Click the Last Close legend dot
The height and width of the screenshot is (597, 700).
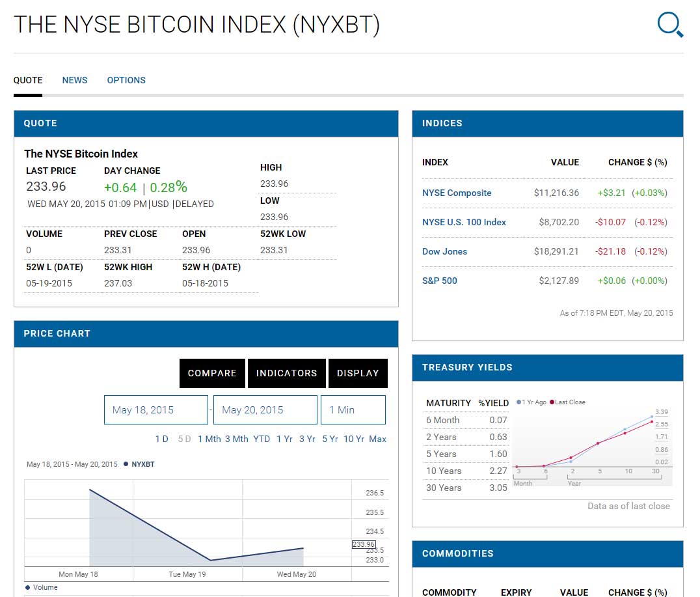coord(552,402)
